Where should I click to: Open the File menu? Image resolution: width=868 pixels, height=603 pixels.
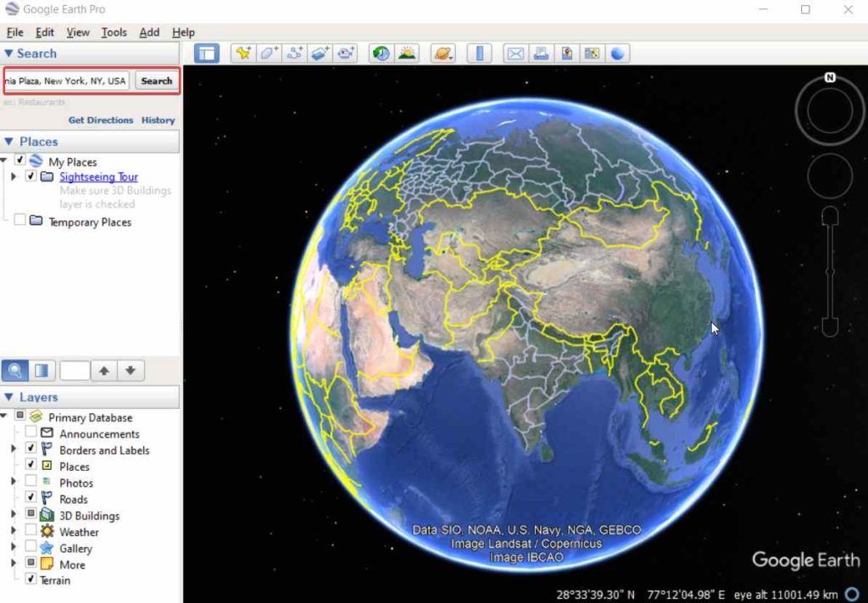click(x=15, y=33)
